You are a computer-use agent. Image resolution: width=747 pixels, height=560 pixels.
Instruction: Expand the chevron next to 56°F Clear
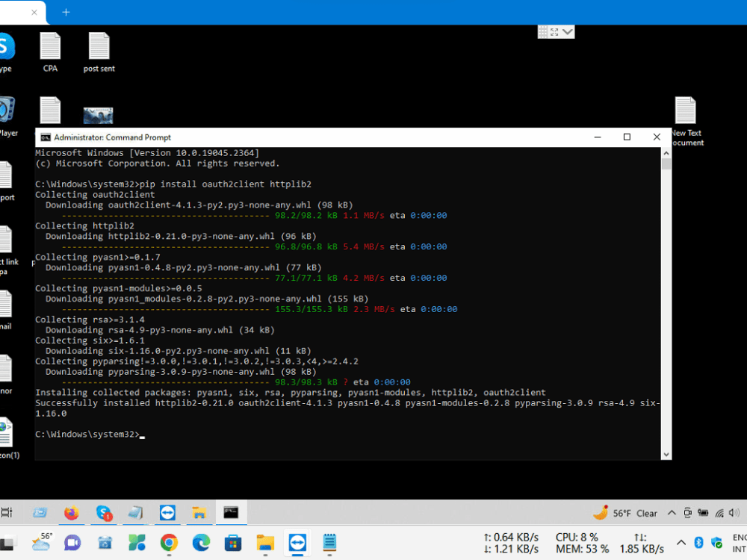[x=672, y=513]
